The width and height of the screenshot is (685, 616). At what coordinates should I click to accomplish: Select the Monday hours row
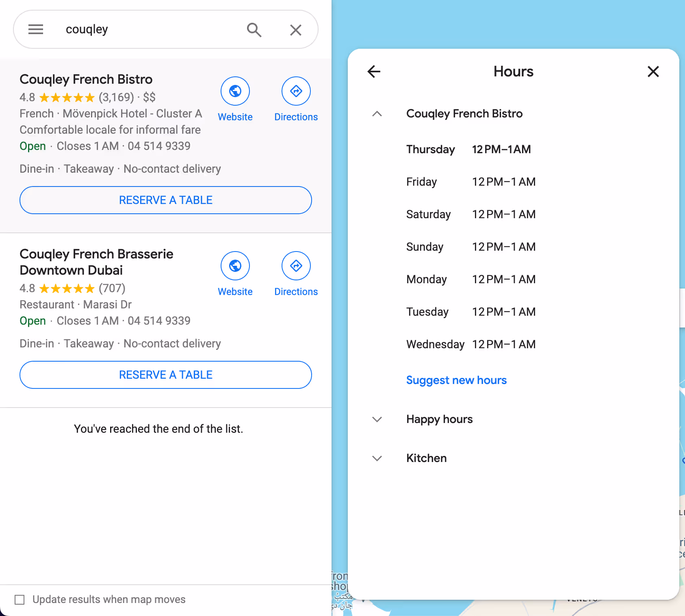[x=471, y=280]
